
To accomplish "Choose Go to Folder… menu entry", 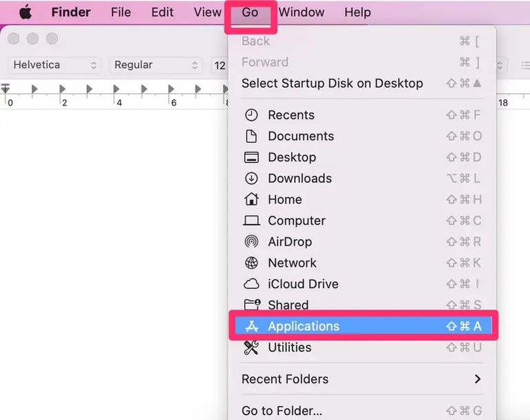I will (282, 411).
